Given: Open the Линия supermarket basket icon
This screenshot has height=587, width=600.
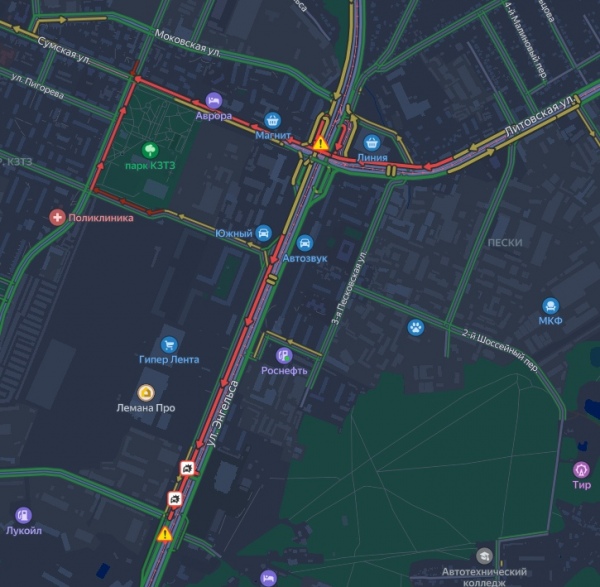Looking at the screenshot, I should (x=372, y=143).
